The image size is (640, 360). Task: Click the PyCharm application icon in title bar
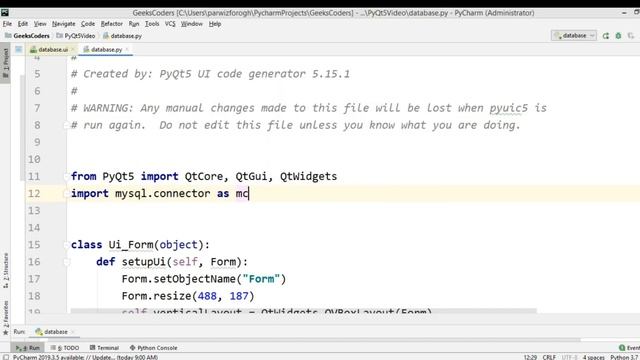(5, 13)
